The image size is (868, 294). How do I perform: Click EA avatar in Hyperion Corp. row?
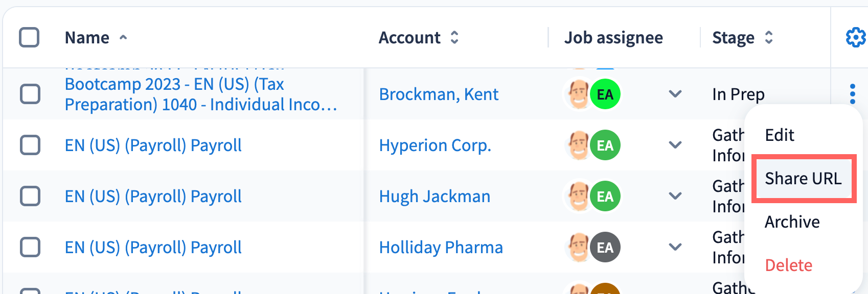coord(605,145)
